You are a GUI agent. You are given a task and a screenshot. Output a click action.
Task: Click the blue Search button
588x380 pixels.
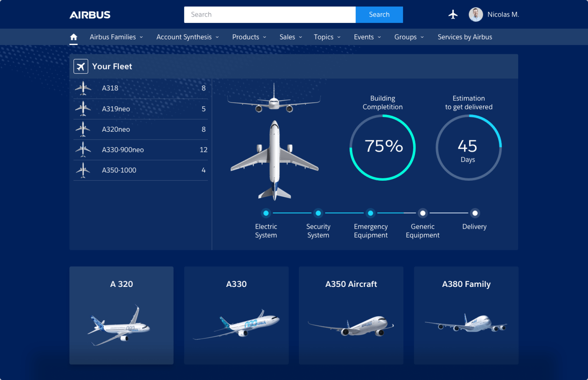point(379,15)
